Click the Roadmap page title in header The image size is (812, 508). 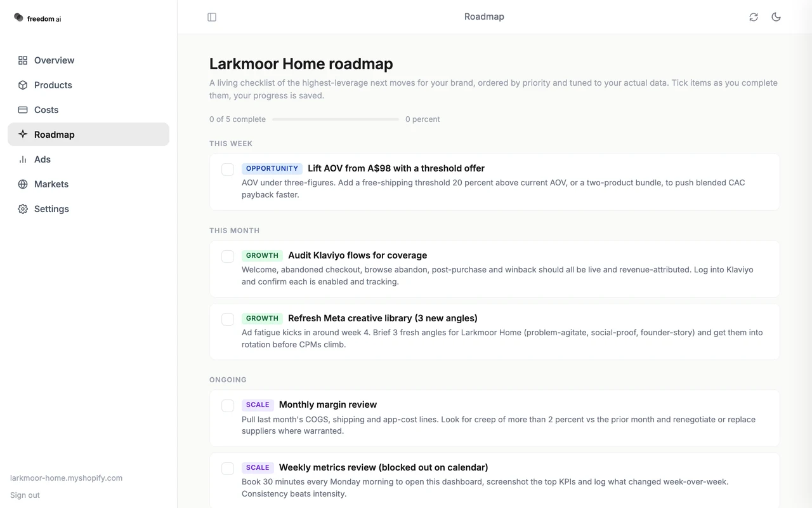[x=484, y=17]
